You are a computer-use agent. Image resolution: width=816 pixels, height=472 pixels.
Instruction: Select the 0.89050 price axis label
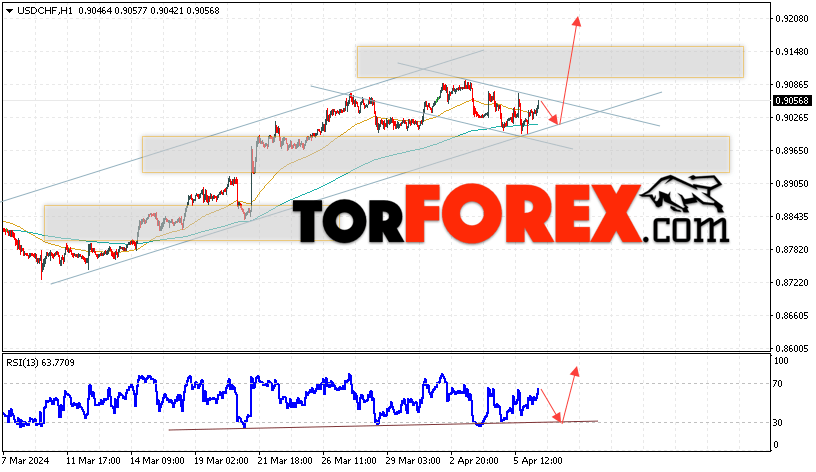coord(792,184)
